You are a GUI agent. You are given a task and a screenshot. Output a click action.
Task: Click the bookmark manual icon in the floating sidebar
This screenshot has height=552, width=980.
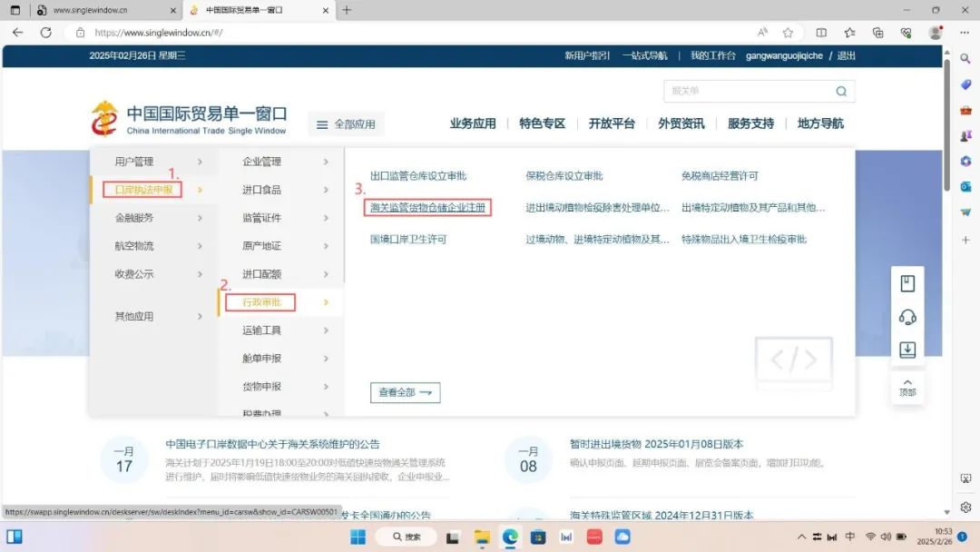pyautogui.click(x=906, y=283)
